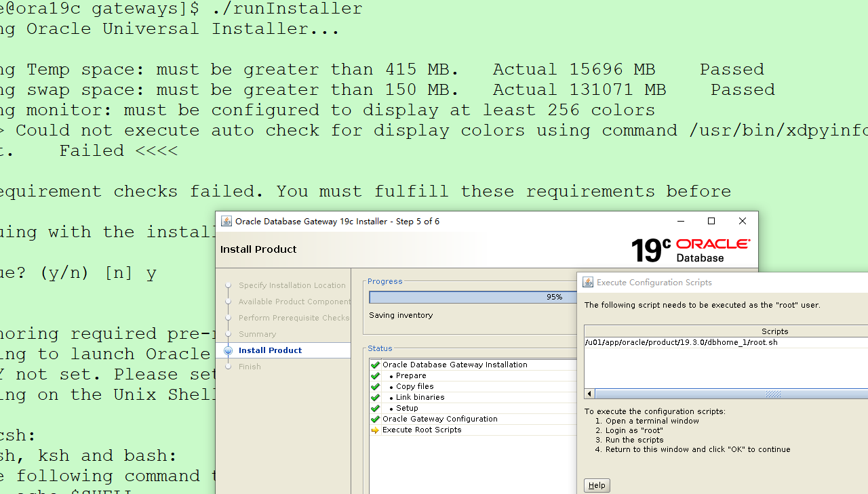This screenshot has height=494, width=868.
Task: Click checkmark beside Oracle Gateway Configuration
Action: [x=375, y=419]
